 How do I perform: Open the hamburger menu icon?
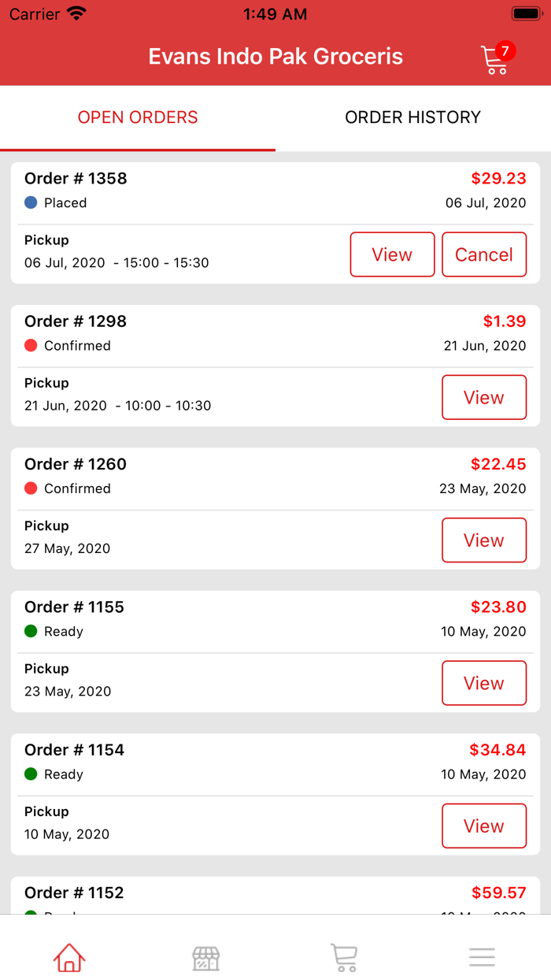[x=482, y=957]
